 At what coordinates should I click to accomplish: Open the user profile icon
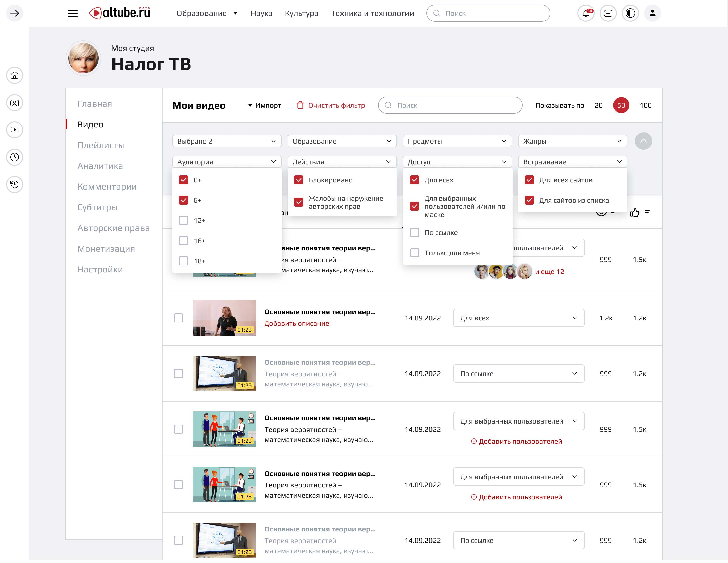(x=652, y=13)
